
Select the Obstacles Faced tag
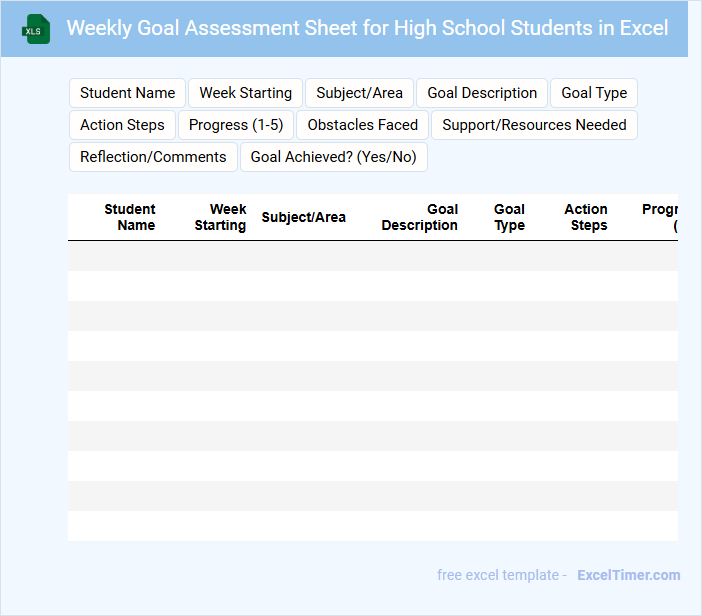click(362, 125)
